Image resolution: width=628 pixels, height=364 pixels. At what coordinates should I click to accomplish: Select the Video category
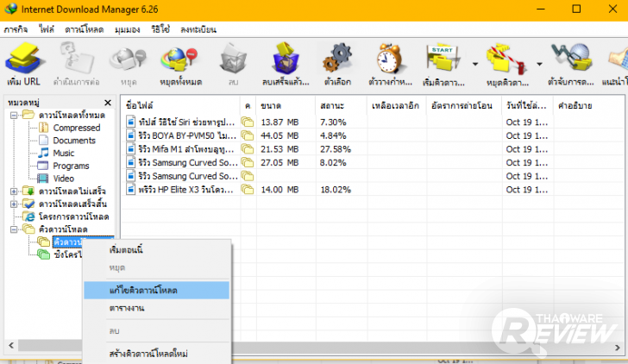point(63,179)
